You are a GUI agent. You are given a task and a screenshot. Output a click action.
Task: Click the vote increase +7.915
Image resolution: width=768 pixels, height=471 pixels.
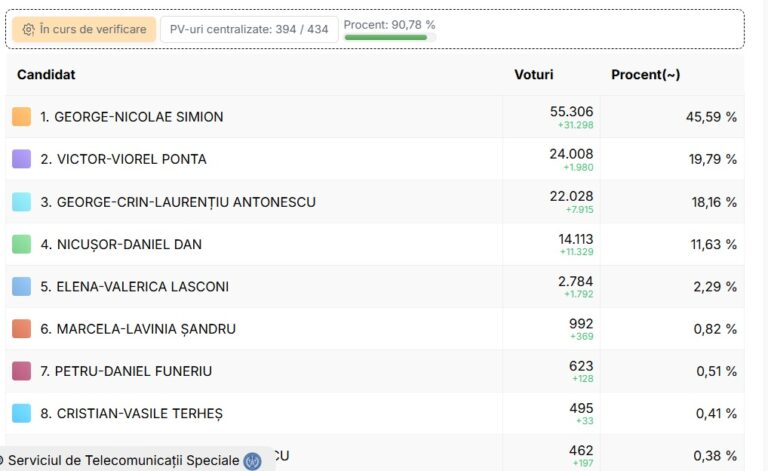click(x=579, y=210)
